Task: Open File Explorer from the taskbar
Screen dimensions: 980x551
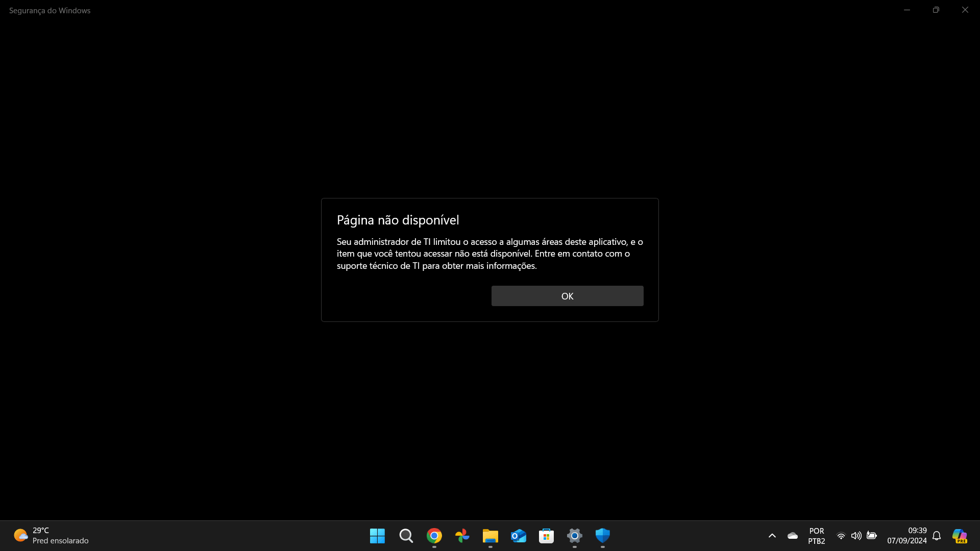Action: click(491, 536)
